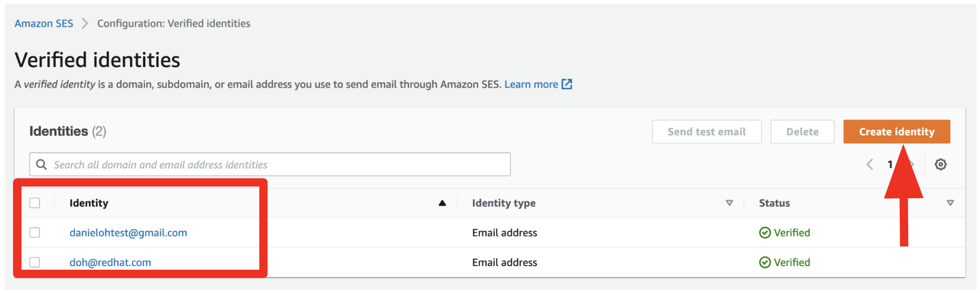Open danielohtest@gmail.com identity link
The width and height of the screenshot is (980, 293).
pos(128,233)
